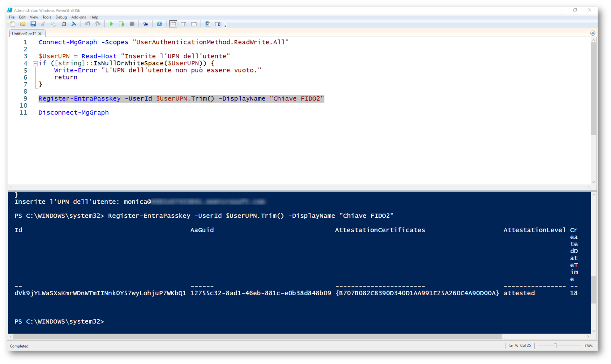This screenshot has width=611, height=364.
Task: Click the 170% zoom percentage
Action: tap(588, 346)
